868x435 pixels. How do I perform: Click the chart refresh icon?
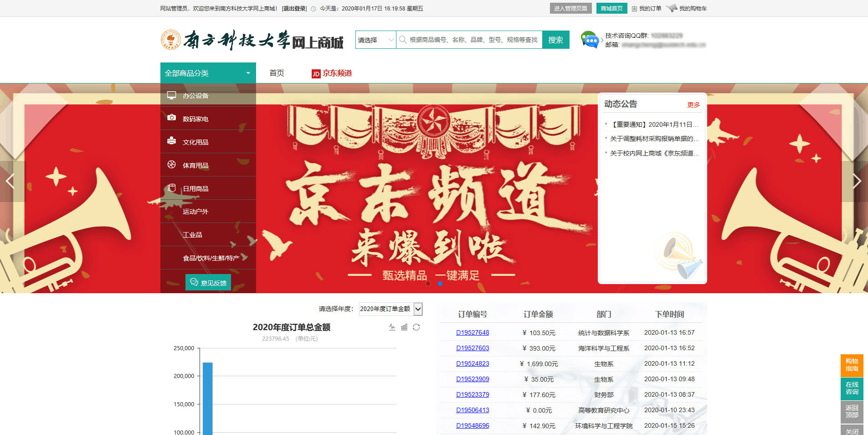[x=416, y=327]
